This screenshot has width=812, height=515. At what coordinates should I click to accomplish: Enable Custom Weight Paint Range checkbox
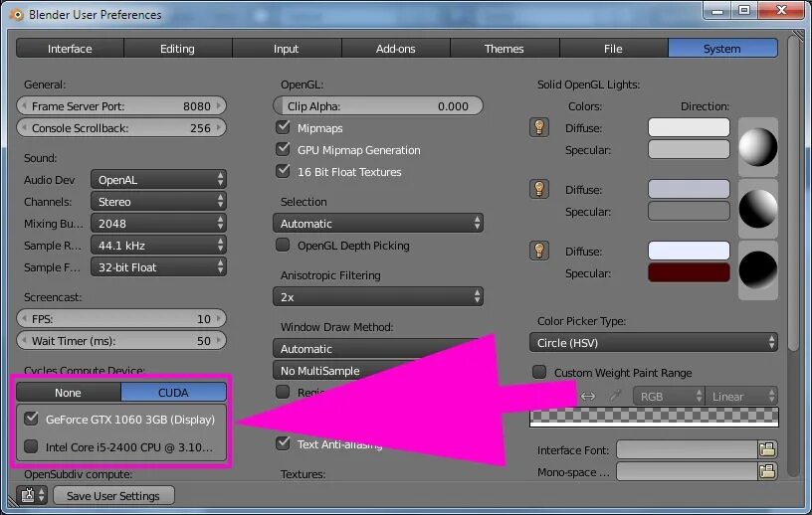pyautogui.click(x=539, y=372)
